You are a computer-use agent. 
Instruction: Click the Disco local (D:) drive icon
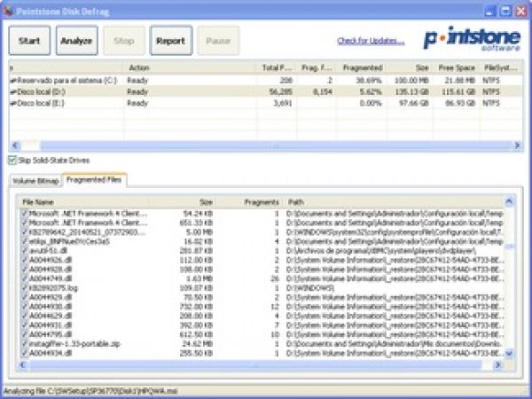(13, 90)
